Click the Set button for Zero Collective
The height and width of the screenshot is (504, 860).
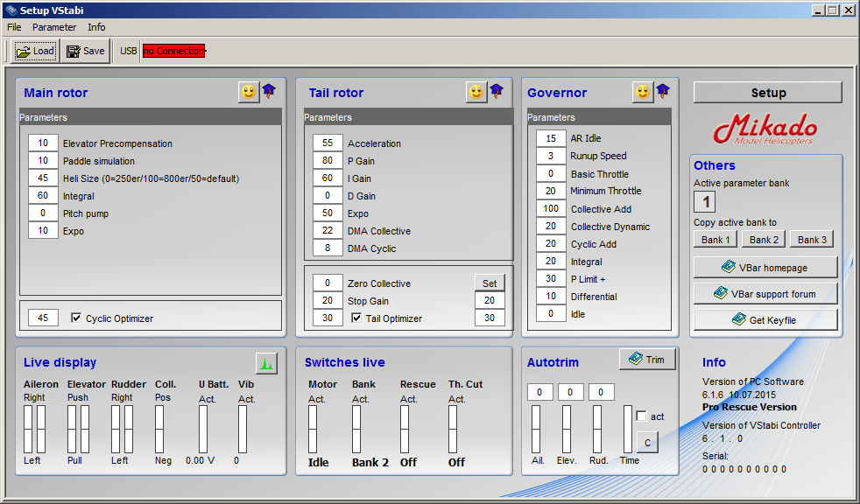pyautogui.click(x=490, y=283)
